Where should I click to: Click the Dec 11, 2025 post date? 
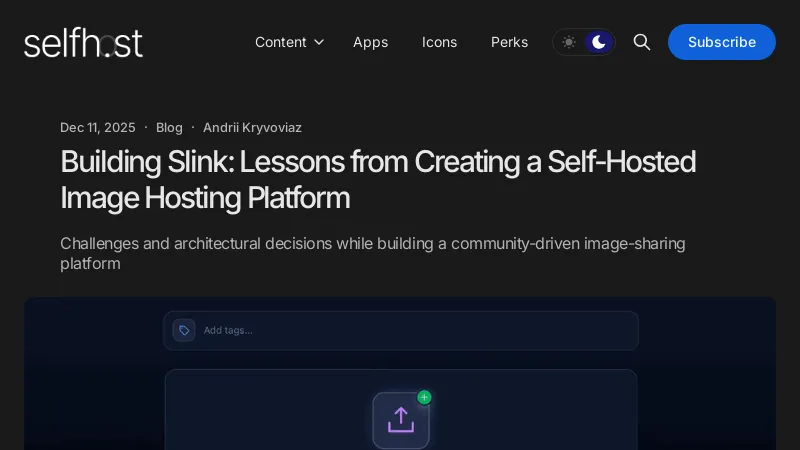[x=97, y=127]
